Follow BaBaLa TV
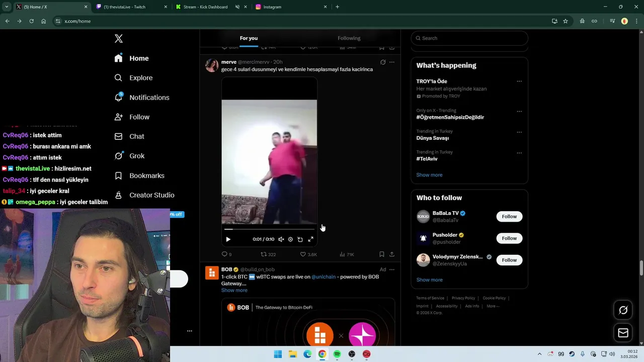644x362 pixels. pyautogui.click(x=509, y=217)
